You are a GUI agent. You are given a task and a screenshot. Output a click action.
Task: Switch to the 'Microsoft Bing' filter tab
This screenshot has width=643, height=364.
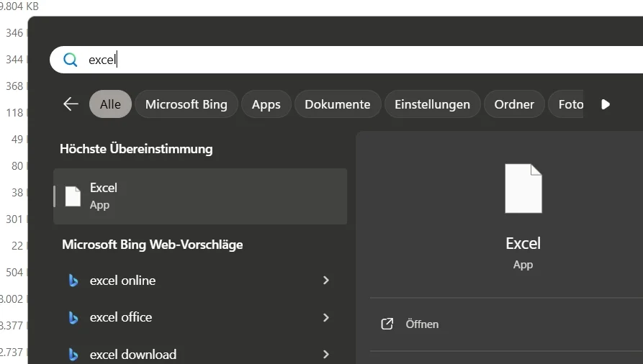point(186,104)
